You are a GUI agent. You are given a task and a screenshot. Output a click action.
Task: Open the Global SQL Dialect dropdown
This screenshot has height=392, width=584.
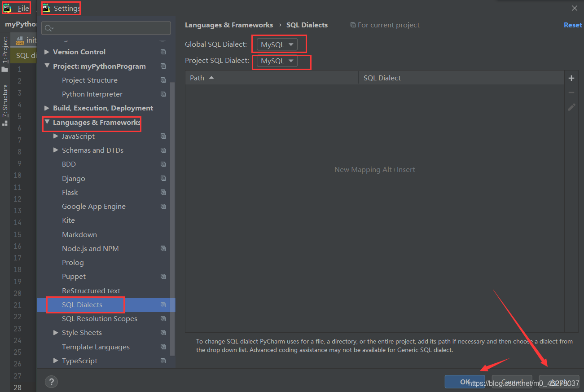click(277, 45)
